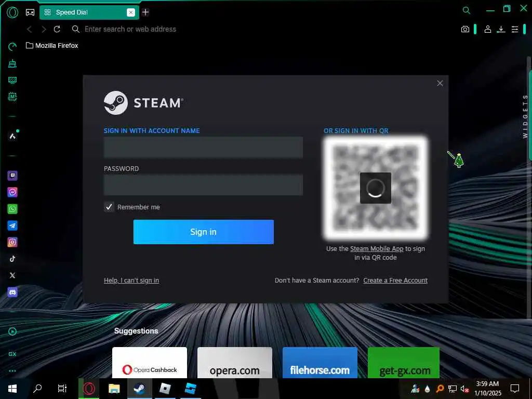This screenshot has width=532, height=399.
Task: Open the Opera GX main menu logo
Action: pyautogui.click(x=12, y=12)
